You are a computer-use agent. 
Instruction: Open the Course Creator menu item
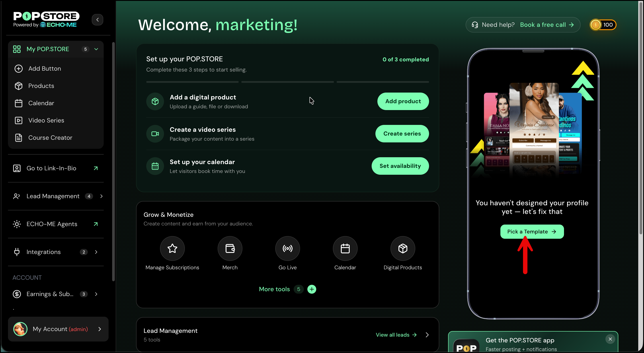coord(56,138)
